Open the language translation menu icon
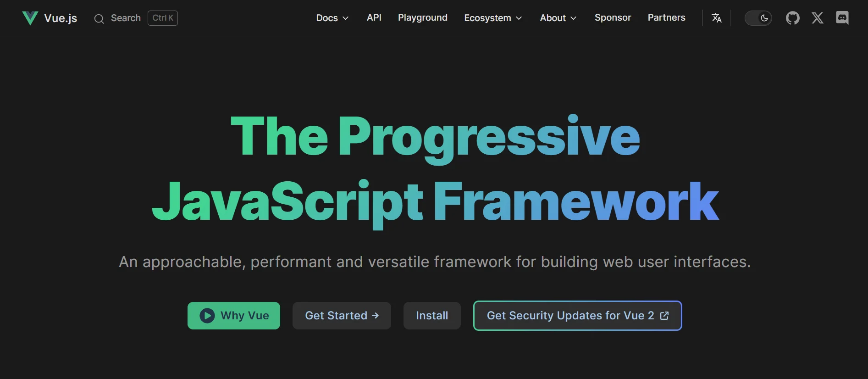868x379 pixels. click(x=716, y=18)
